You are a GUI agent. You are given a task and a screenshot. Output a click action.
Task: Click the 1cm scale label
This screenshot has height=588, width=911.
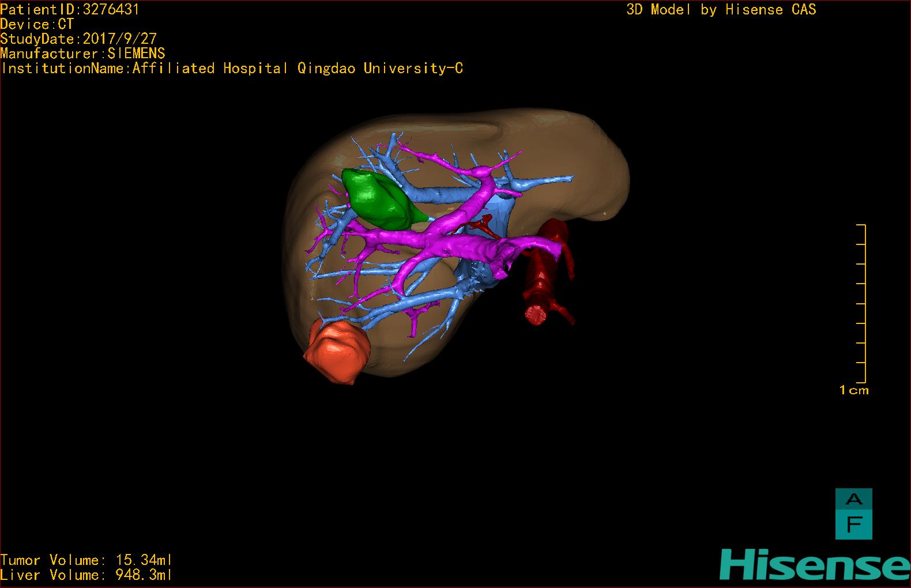coord(854,390)
